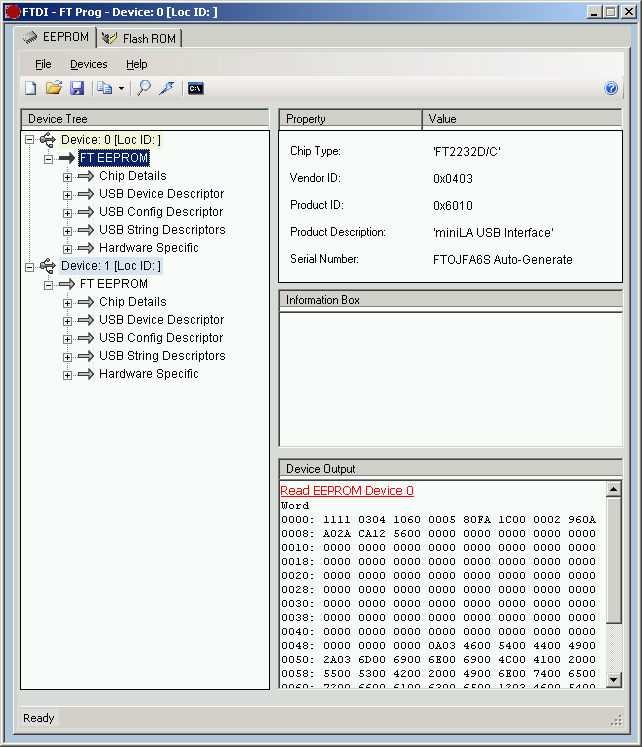Select Hardware Specific item under Device 1
Viewport: 642px width, 747px height.
(x=149, y=374)
